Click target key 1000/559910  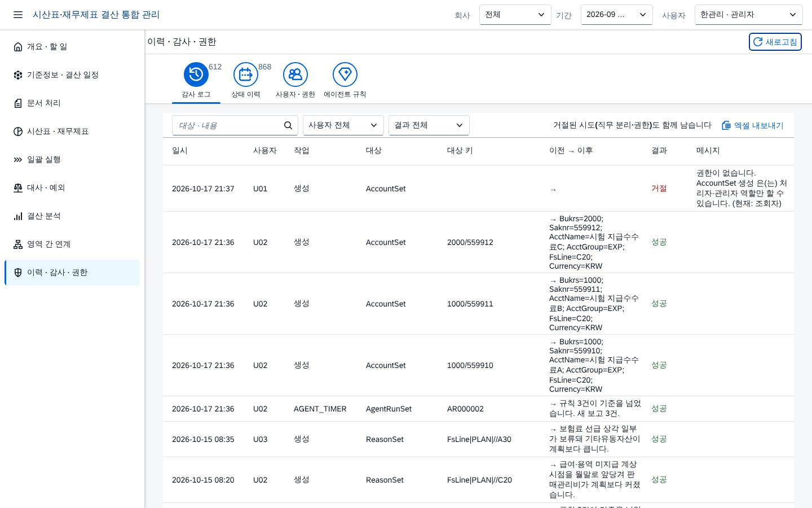(470, 365)
